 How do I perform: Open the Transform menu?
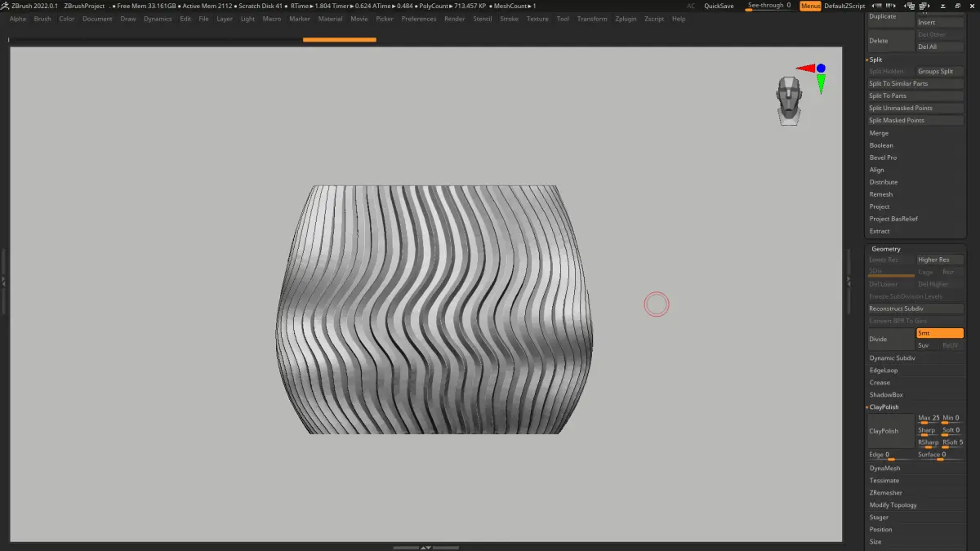coord(592,19)
